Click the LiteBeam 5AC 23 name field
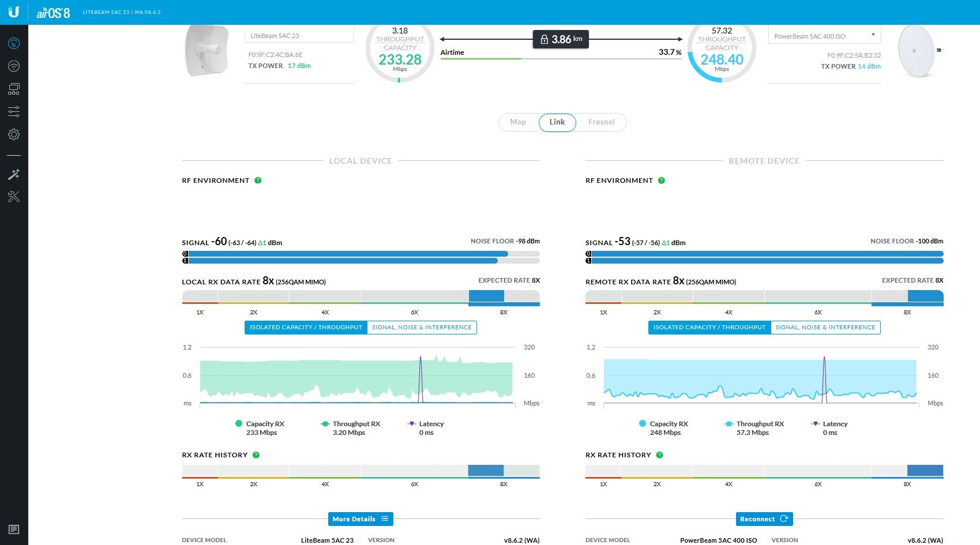The width and height of the screenshot is (980, 545). tap(299, 36)
